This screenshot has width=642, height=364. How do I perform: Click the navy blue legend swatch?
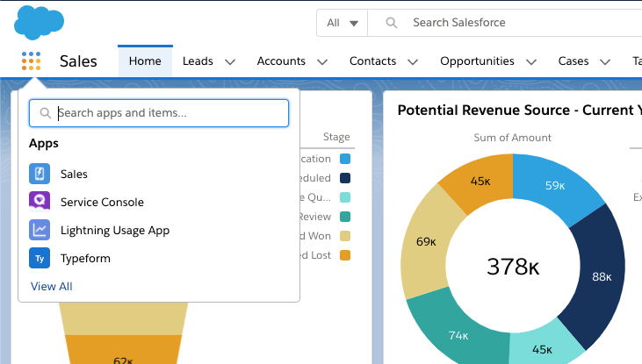click(x=345, y=178)
